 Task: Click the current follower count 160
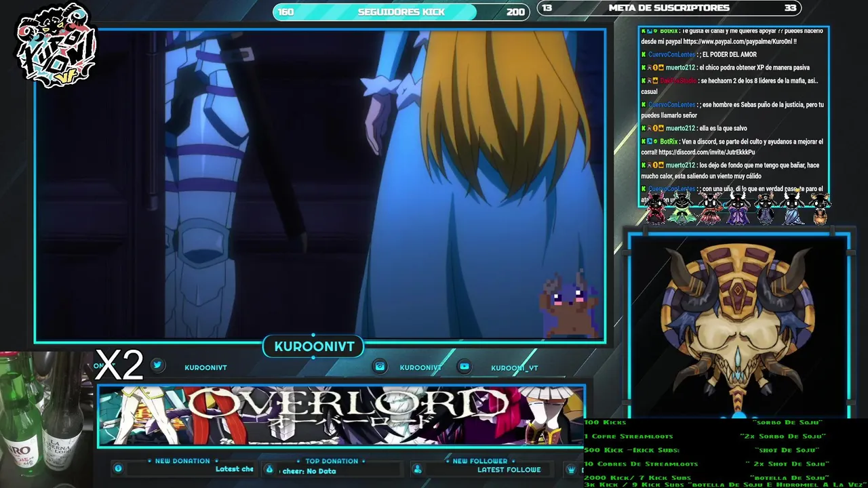285,12
